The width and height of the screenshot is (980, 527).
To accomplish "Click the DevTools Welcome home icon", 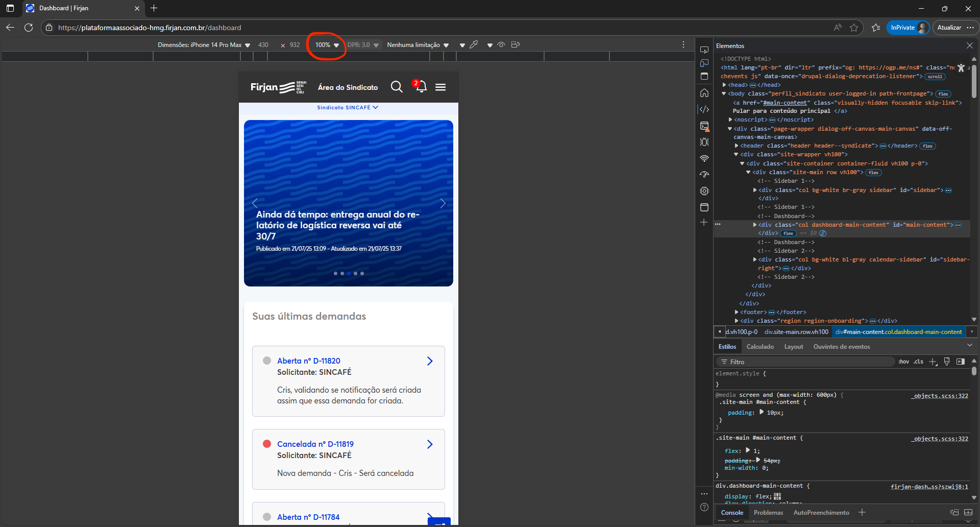I will click(x=704, y=93).
